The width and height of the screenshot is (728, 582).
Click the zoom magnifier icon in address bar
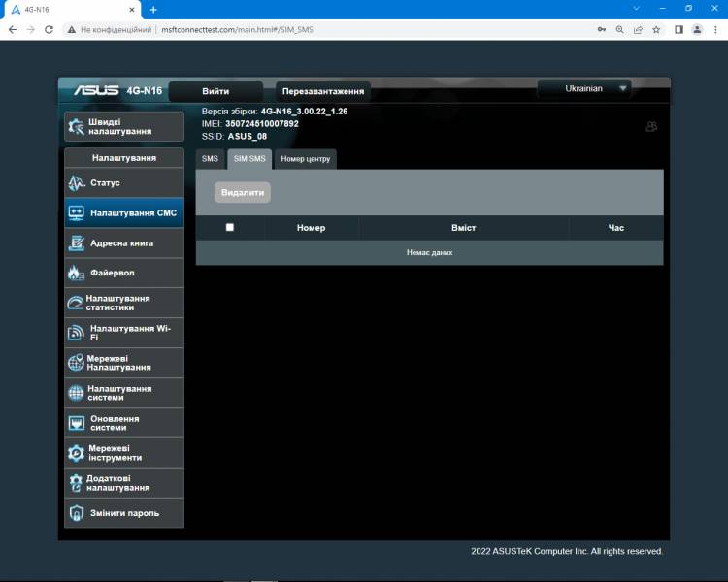620,30
